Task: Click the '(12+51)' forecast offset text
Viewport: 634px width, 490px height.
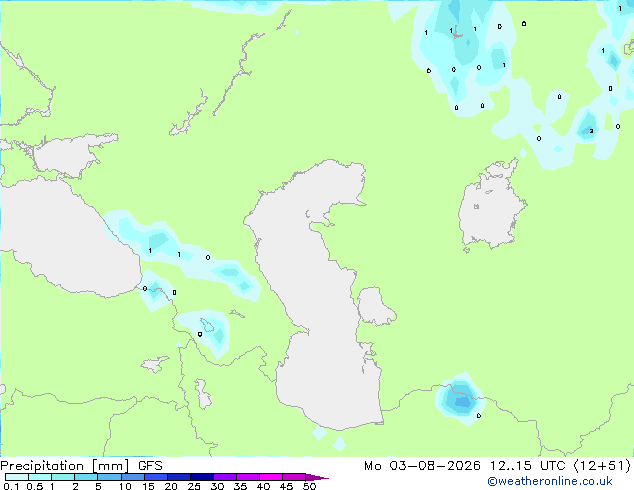Action: tap(602, 466)
